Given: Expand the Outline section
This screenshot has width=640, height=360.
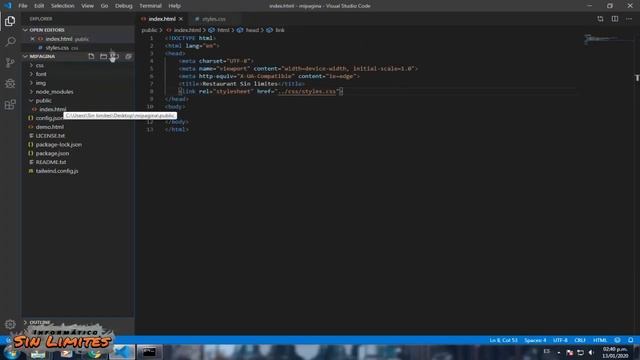Looking at the screenshot, I should tap(25, 322).
